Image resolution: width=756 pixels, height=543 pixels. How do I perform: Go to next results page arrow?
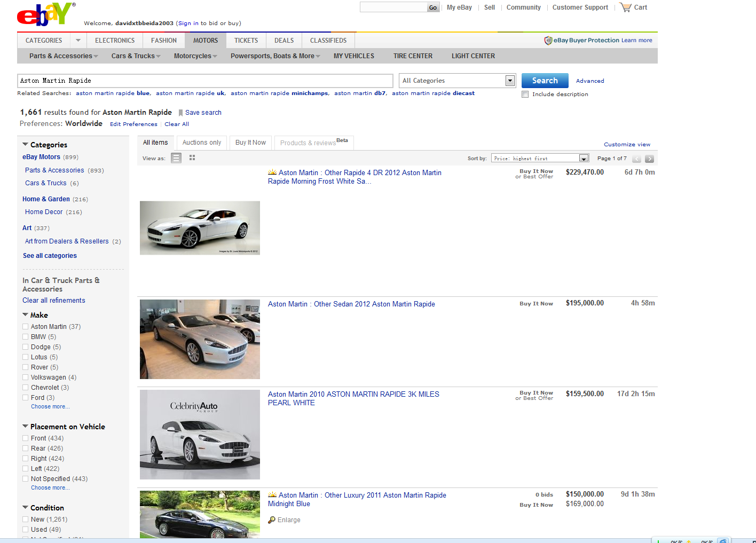649,159
